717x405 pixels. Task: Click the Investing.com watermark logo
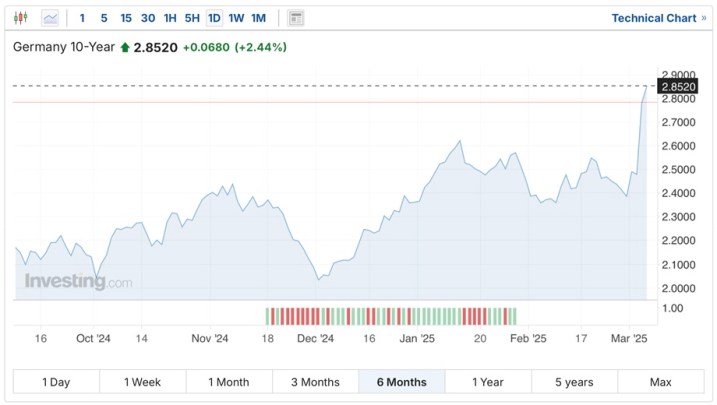coord(78,282)
